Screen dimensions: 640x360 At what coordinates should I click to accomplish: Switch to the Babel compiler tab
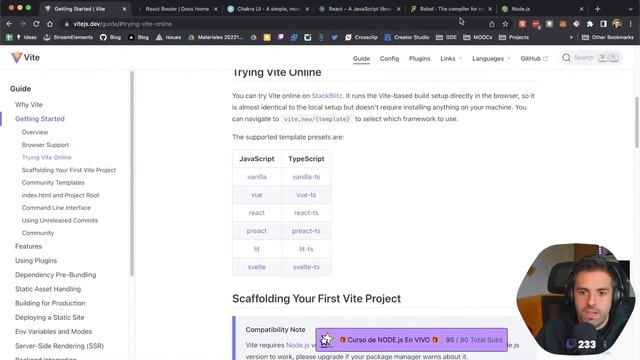pyautogui.click(x=451, y=9)
